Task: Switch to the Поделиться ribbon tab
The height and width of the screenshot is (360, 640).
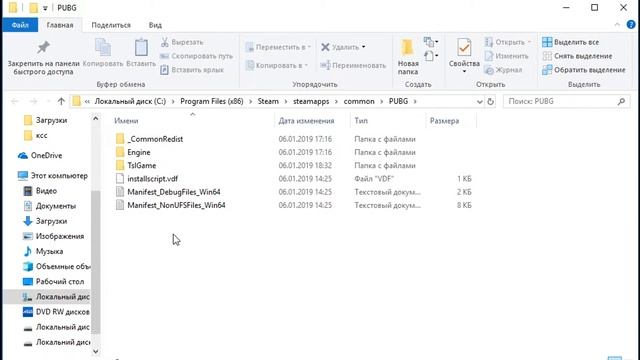Action: (x=111, y=25)
